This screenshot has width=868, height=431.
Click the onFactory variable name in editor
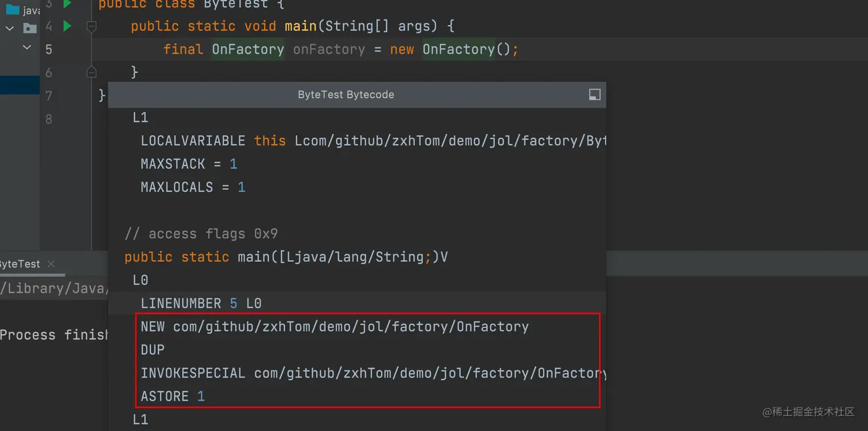click(329, 49)
